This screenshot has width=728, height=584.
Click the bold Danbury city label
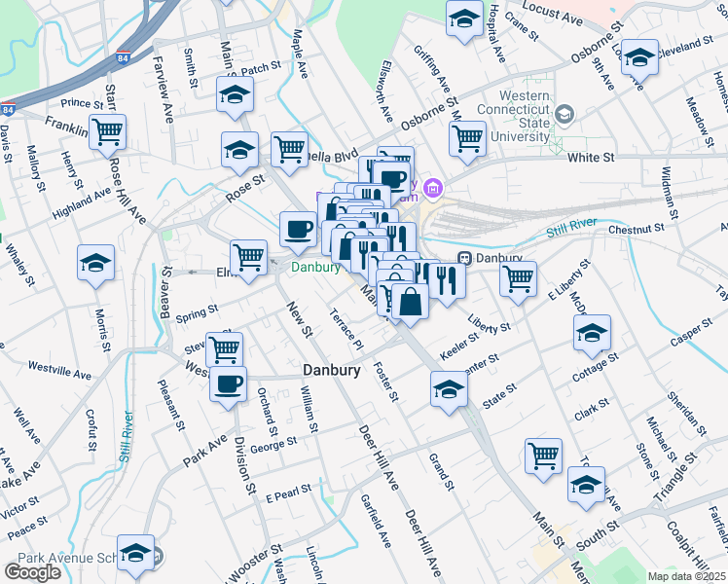(x=332, y=370)
